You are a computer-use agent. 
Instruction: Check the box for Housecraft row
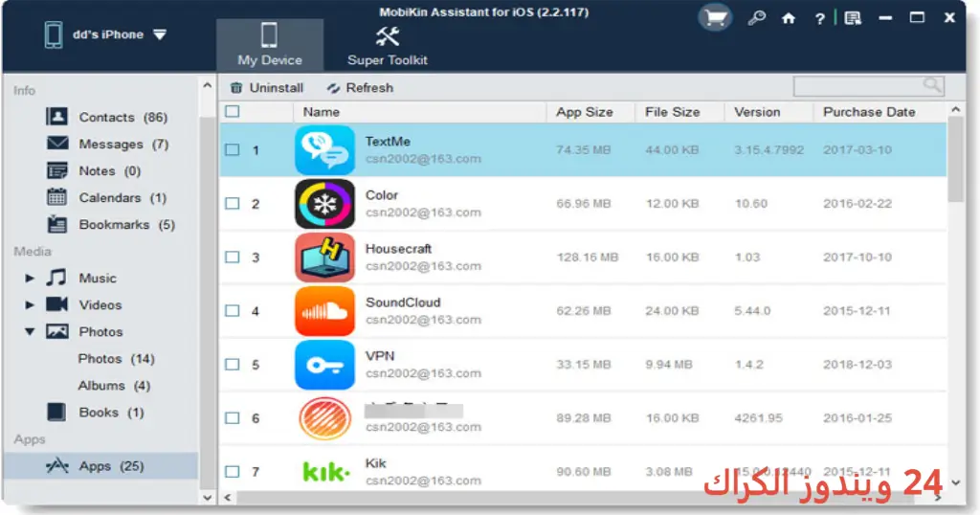[x=233, y=257]
